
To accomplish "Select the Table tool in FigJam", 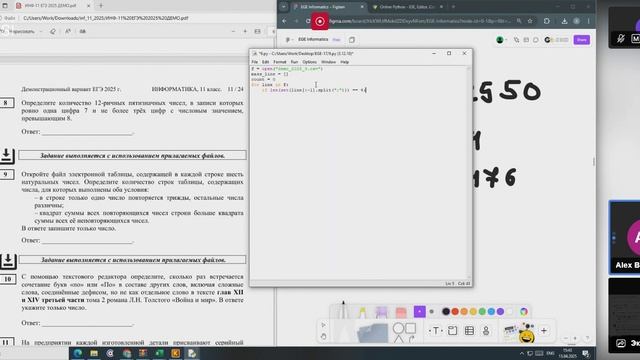I will (x=469, y=331).
